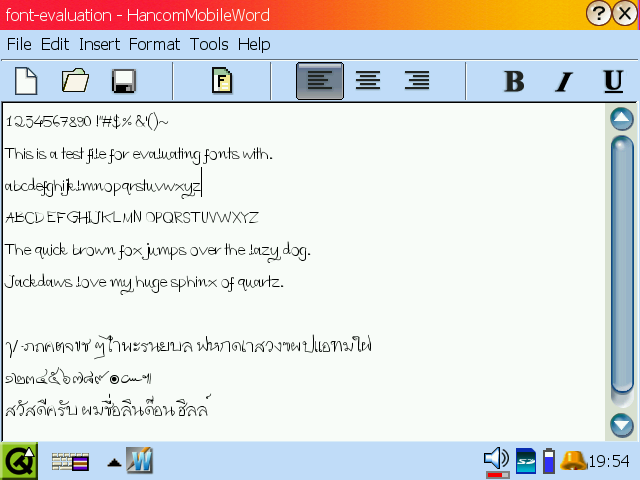640x480 pixels.
Task: Open the Insert menu
Action: point(99,44)
